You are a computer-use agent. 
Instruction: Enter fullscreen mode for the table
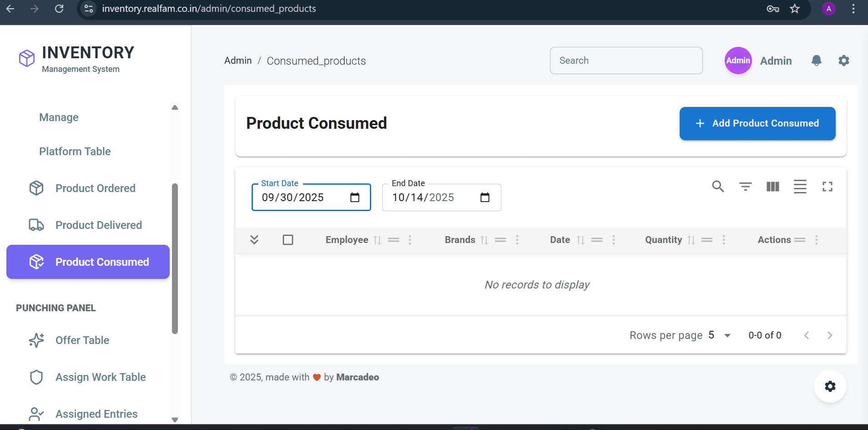click(x=828, y=187)
